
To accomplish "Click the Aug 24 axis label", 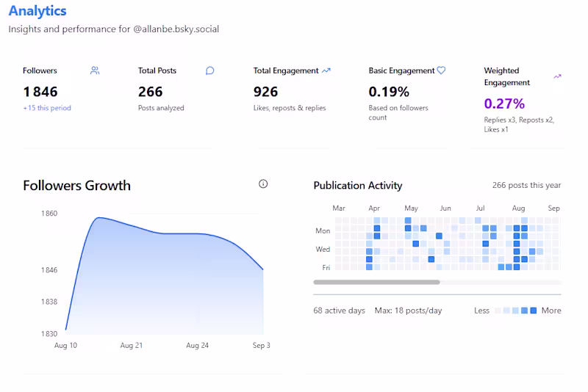I will [197, 345].
